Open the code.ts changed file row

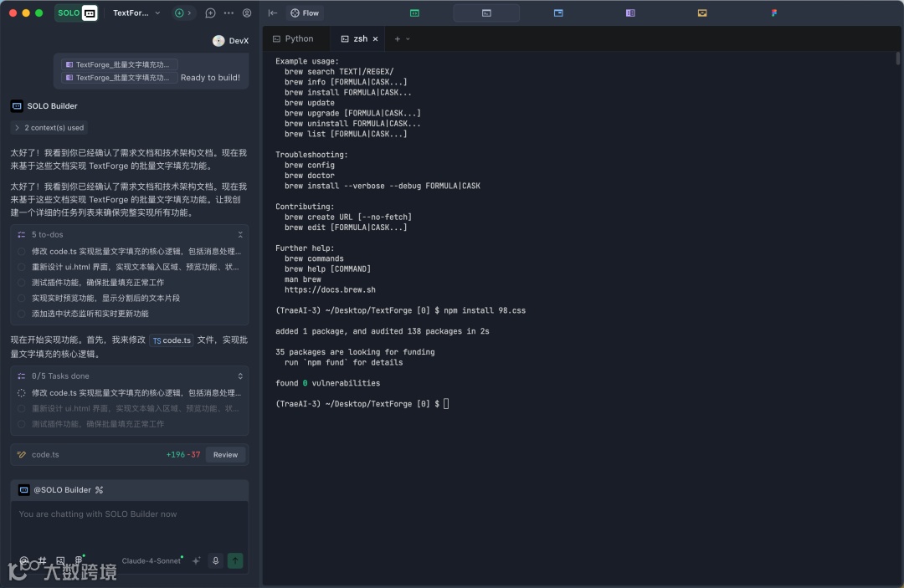click(129, 454)
